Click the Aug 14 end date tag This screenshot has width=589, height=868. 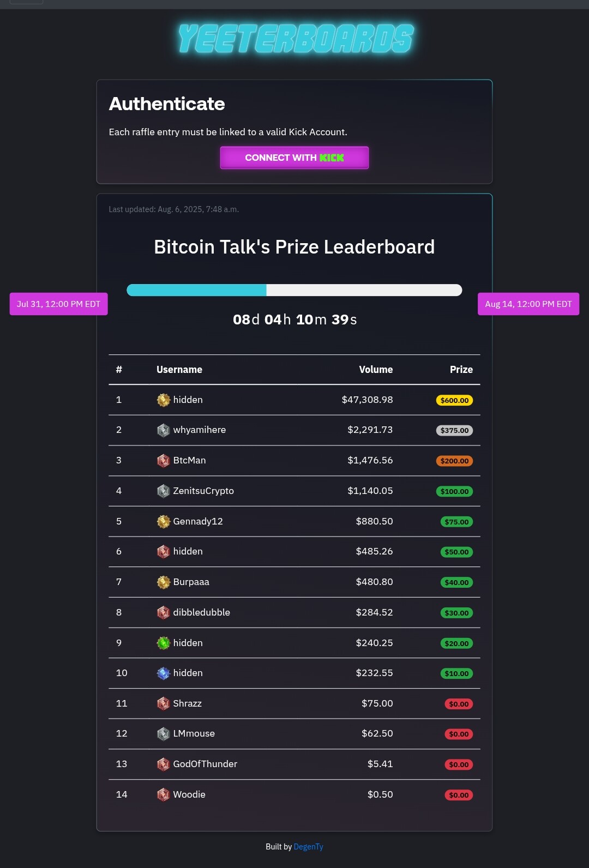click(x=528, y=304)
